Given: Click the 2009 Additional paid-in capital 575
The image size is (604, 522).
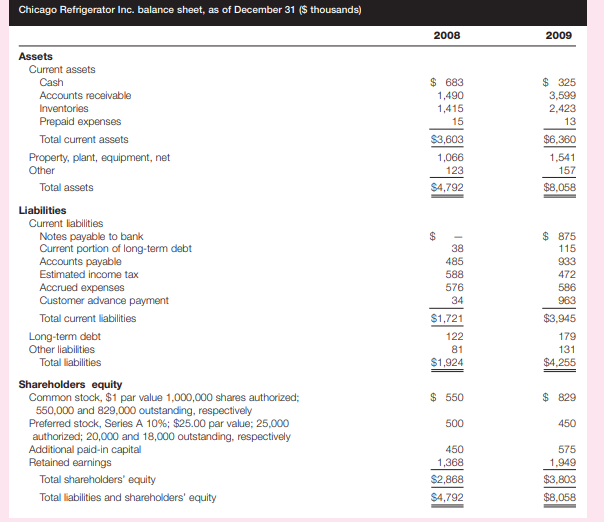Looking at the screenshot, I should click(x=567, y=450).
